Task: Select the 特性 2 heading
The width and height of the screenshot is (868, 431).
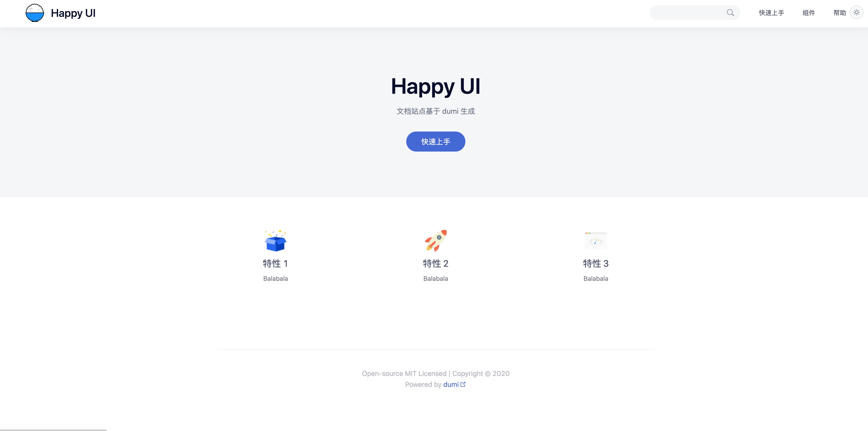Action: pyautogui.click(x=435, y=264)
